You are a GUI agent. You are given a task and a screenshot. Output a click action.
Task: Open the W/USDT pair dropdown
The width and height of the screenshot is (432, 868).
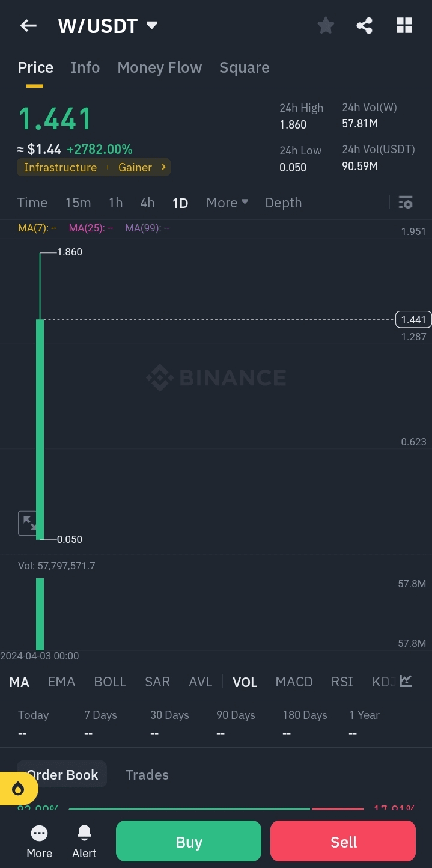coord(151,26)
